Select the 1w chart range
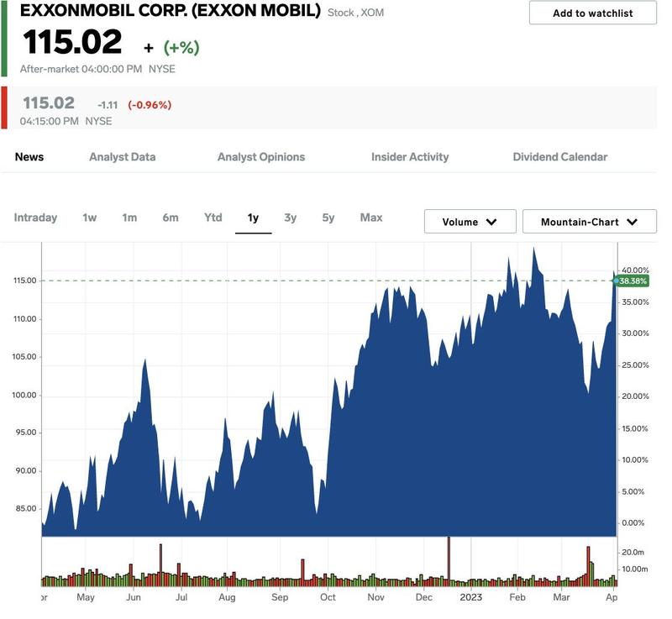The height and width of the screenshot is (619, 672). (x=90, y=218)
